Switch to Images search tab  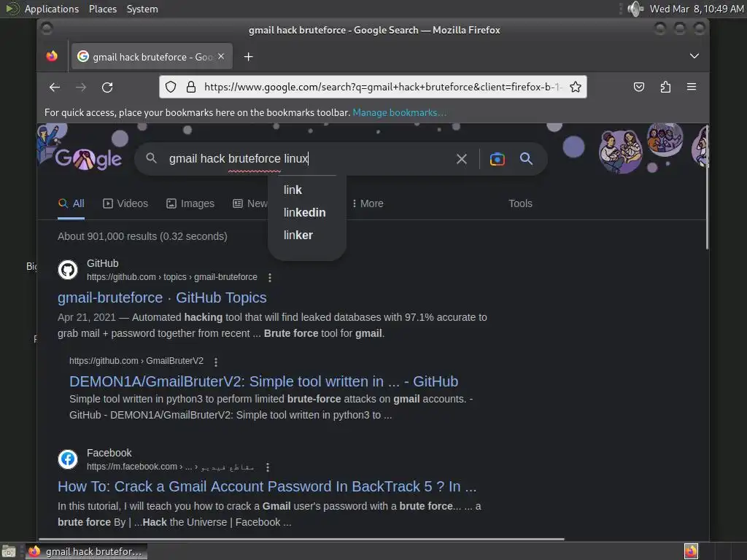pos(190,203)
